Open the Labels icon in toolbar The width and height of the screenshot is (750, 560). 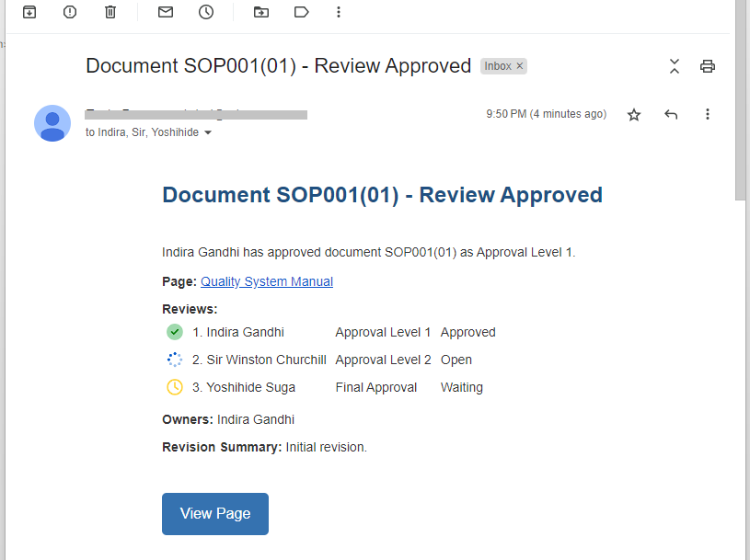point(302,12)
